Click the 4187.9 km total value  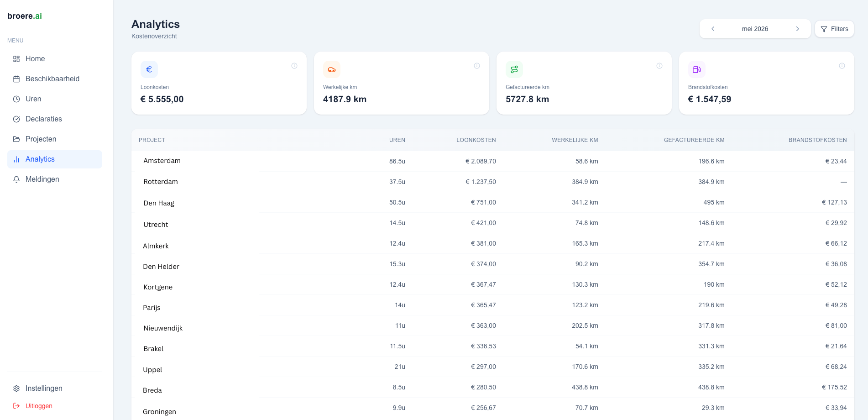click(345, 99)
